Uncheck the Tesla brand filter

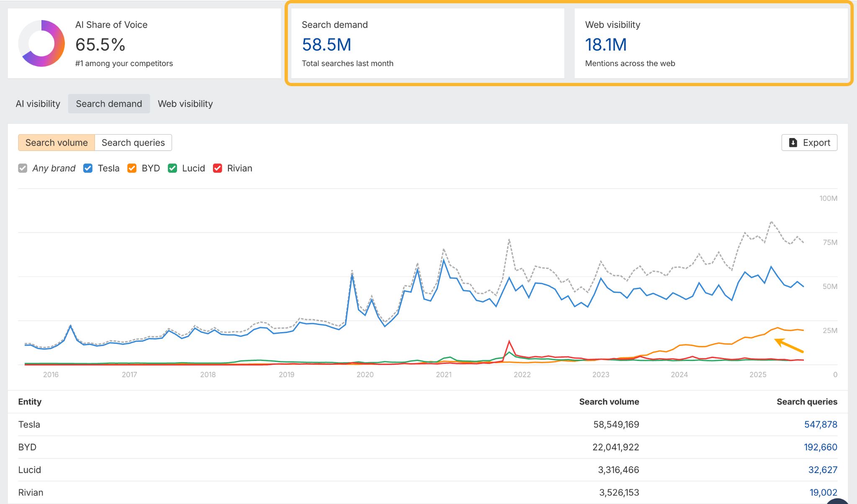pos(88,168)
